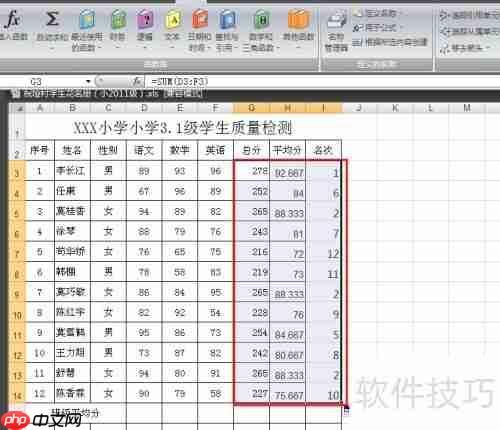500x430 pixels.
Task: Select column H header
Action: coord(287,108)
